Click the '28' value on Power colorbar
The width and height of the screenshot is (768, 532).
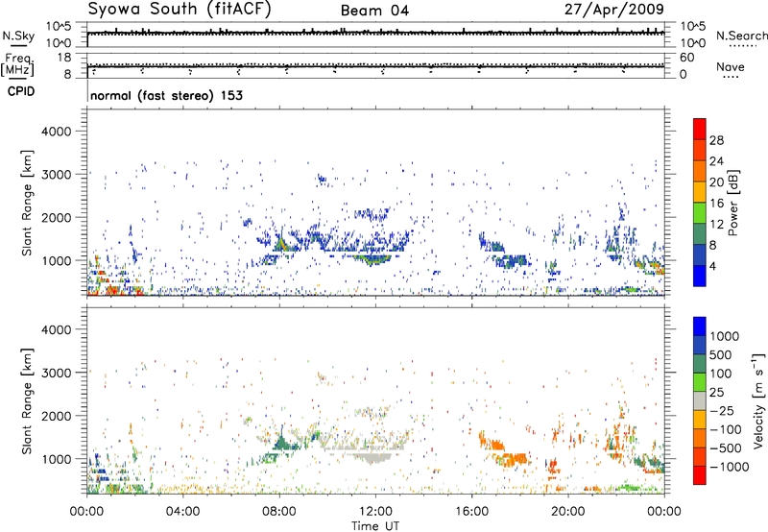[x=716, y=140]
